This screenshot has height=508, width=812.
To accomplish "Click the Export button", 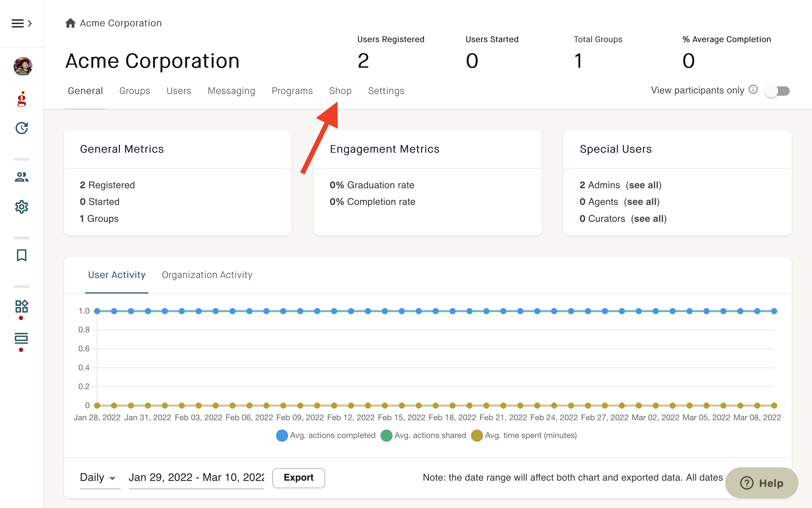I will pyautogui.click(x=298, y=478).
